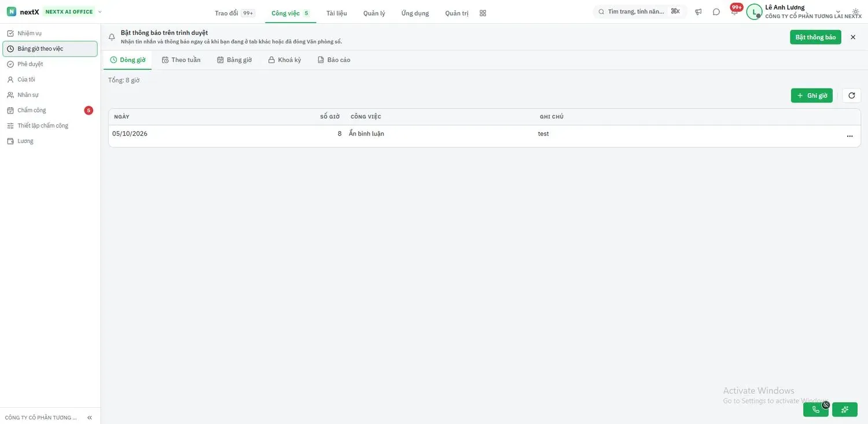Viewport: 868px width, 424px height.
Task: Click the 05/10/2026 date cell
Action: (130, 134)
